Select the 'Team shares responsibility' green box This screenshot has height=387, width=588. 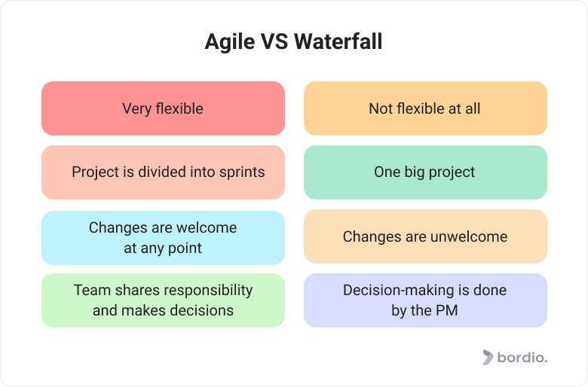tap(163, 300)
